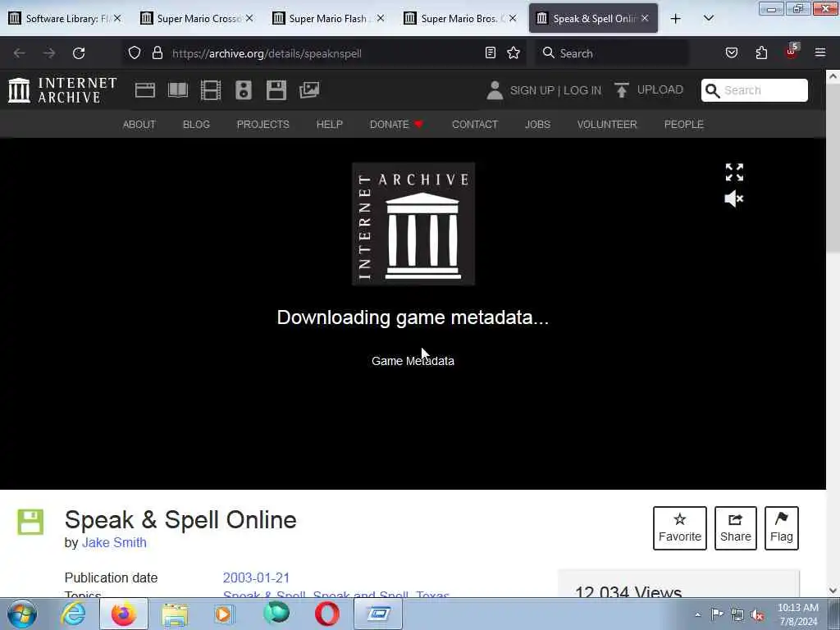Open the Texts book icon
Viewport: 840px width, 630px height.
click(178, 90)
